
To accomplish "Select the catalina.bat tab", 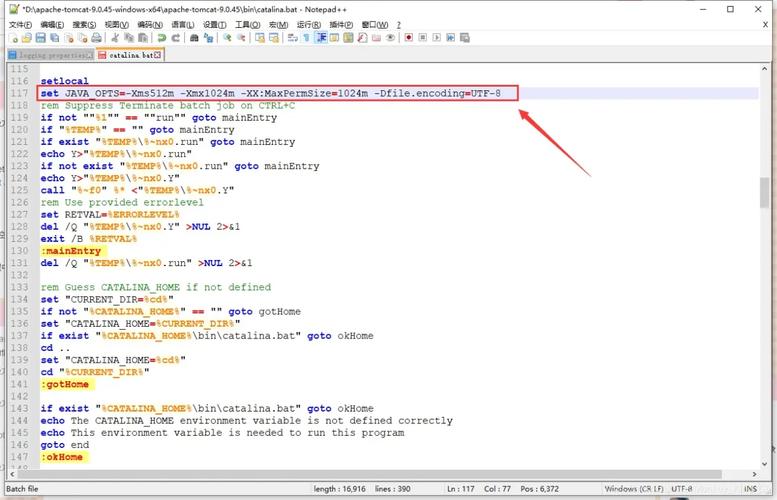I will (x=130, y=55).
